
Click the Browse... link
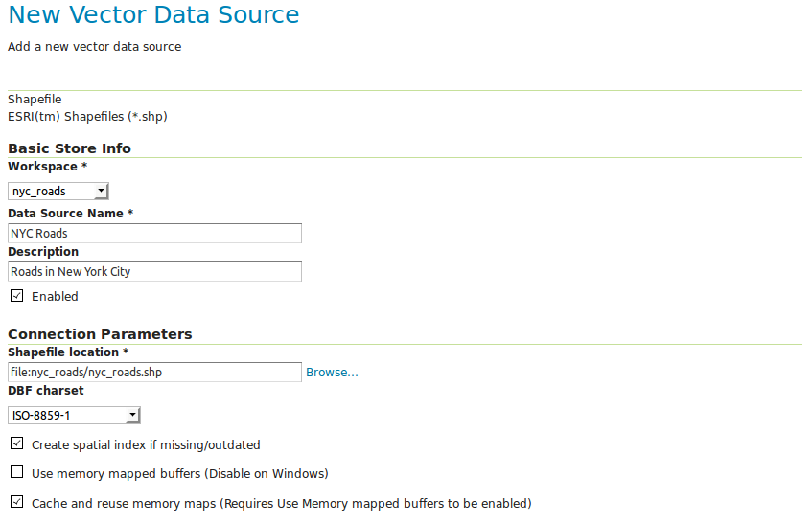(332, 373)
